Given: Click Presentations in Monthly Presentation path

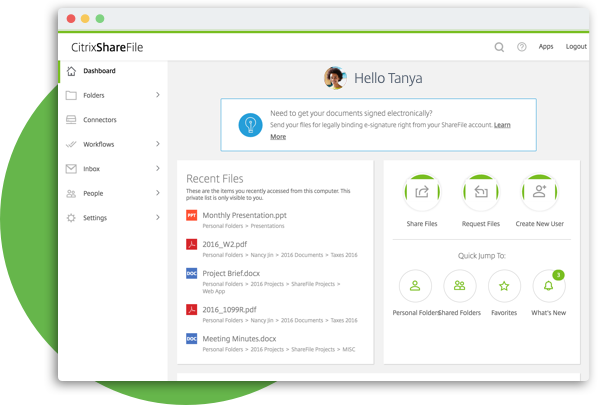Looking at the screenshot, I should (x=267, y=226).
